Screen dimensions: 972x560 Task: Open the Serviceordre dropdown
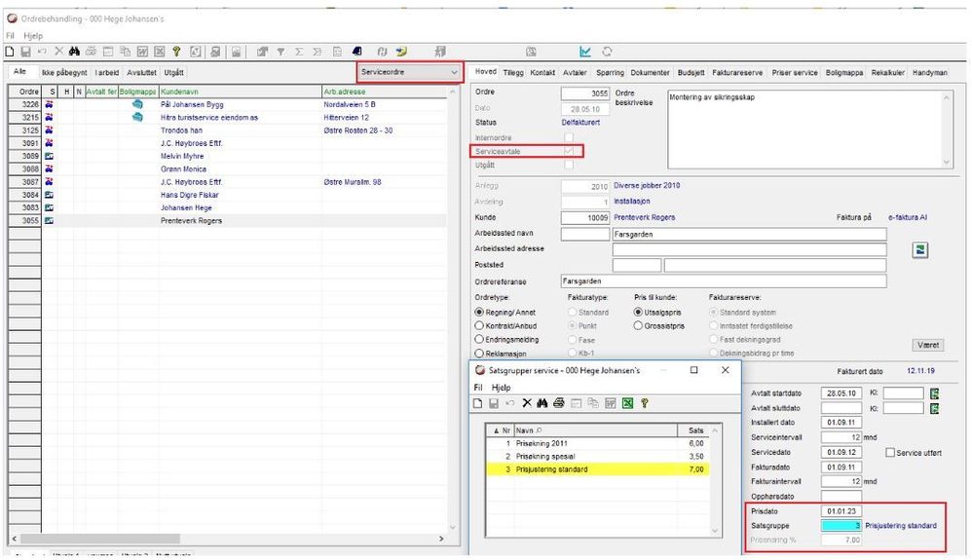(x=410, y=73)
